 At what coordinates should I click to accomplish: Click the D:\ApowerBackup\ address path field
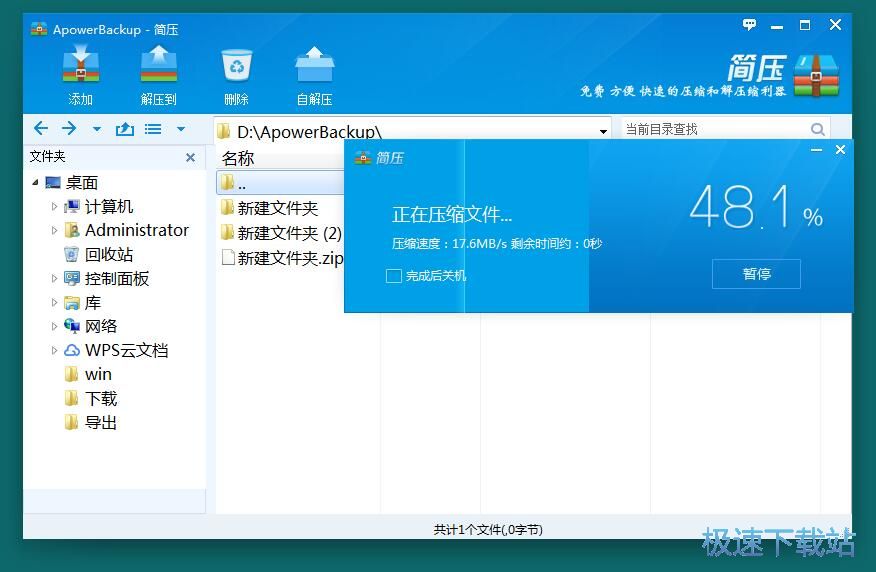pyautogui.click(x=413, y=132)
